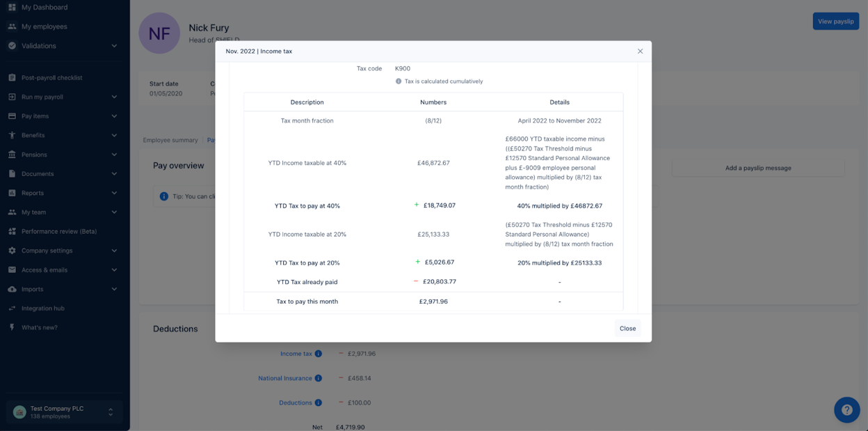The width and height of the screenshot is (868, 431).
Task: Click the Net £4,719.90 amount
Action: pyautogui.click(x=350, y=428)
